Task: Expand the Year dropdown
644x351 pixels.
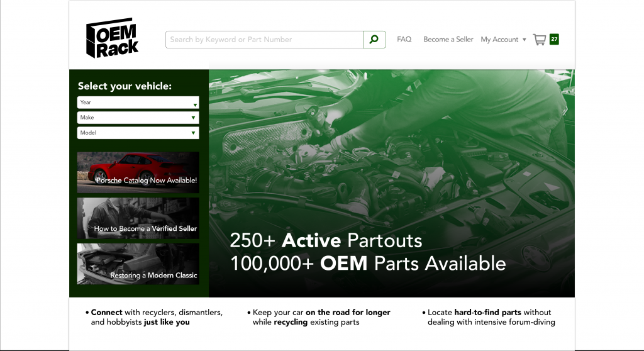Action: pyautogui.click(x=138, y=103)
